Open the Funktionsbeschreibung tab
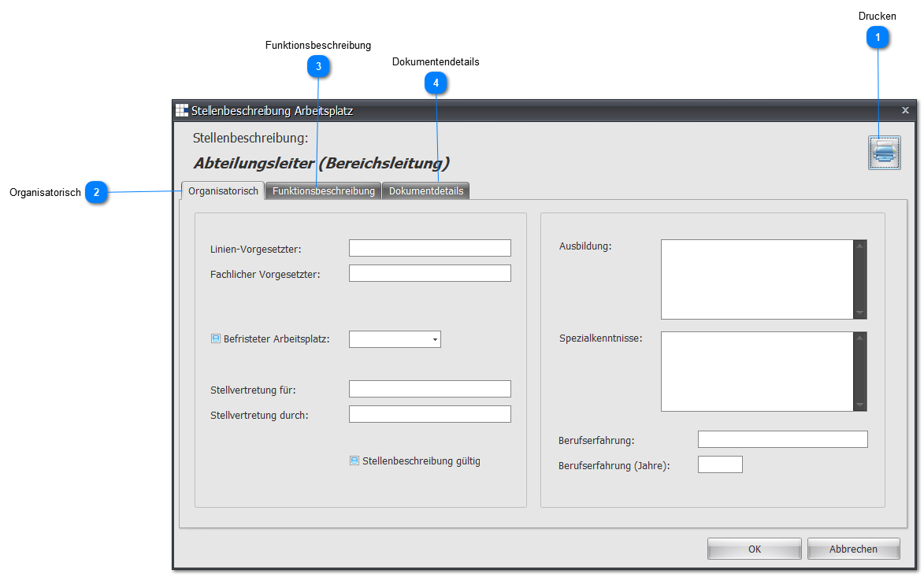The image size is (924, 577). 323,190
